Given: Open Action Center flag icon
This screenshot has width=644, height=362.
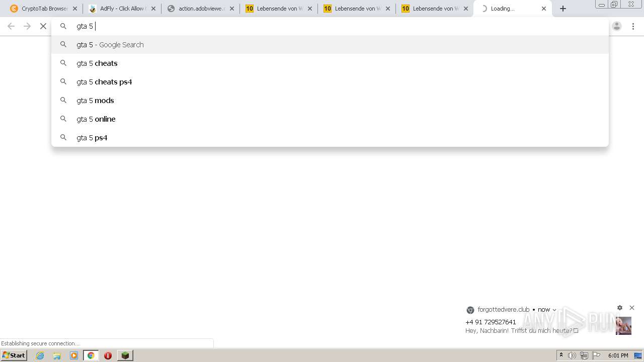Looking at the screenshot, I should pos(596,355).
